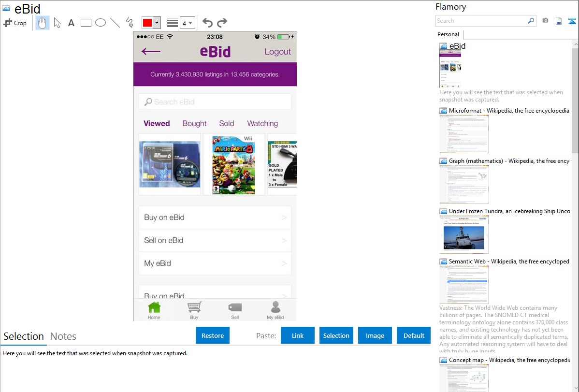Open the eBid snapshot thumbnail in Flamory list
This screenshot has width=579, height=392.
coord(450,69)
